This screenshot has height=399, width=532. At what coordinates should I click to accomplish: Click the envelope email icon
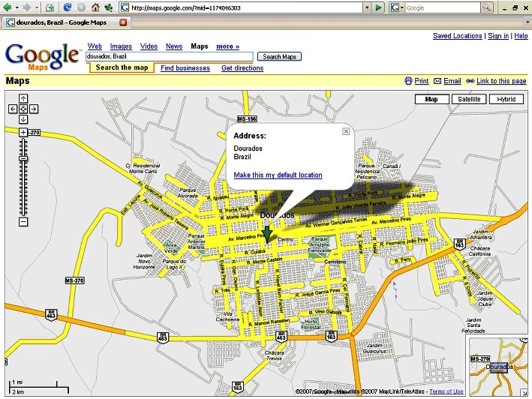pos(437,81)
